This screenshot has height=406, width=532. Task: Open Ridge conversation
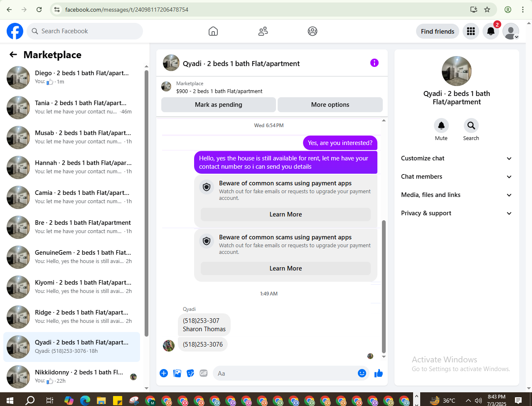point(72,317)
